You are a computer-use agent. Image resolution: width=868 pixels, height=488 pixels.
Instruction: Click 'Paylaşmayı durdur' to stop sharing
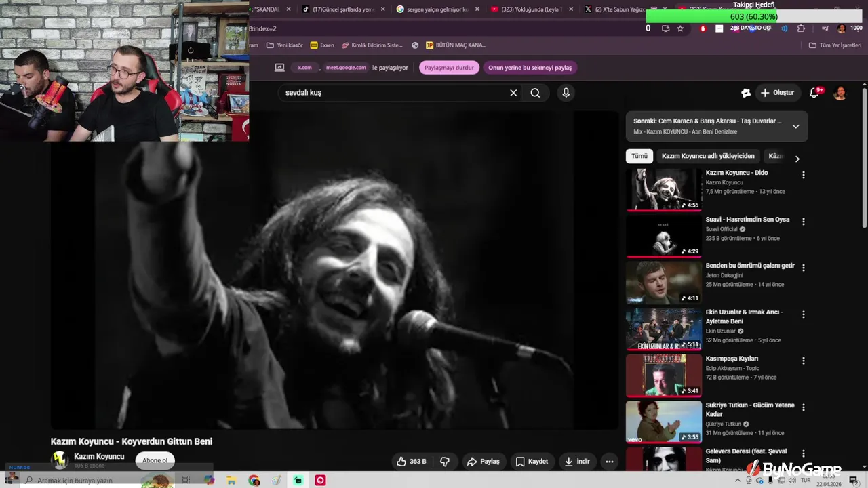pyautogui.click(x=450, y=68)
